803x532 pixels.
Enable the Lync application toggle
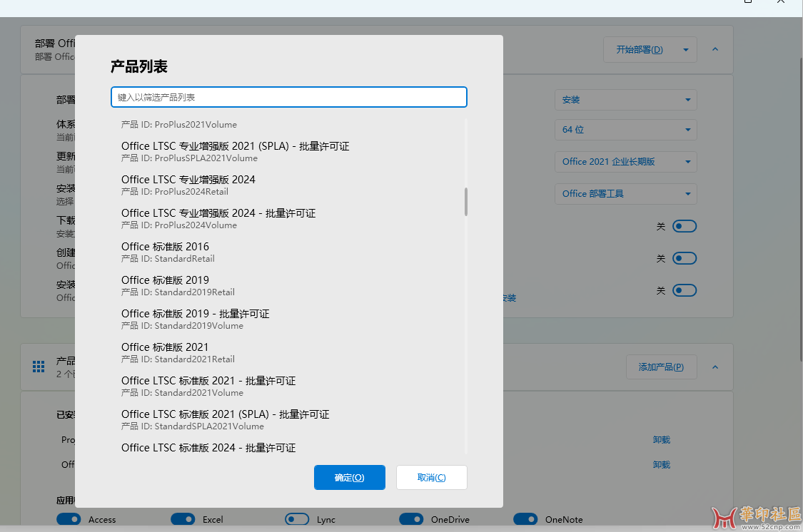point(297,519)
